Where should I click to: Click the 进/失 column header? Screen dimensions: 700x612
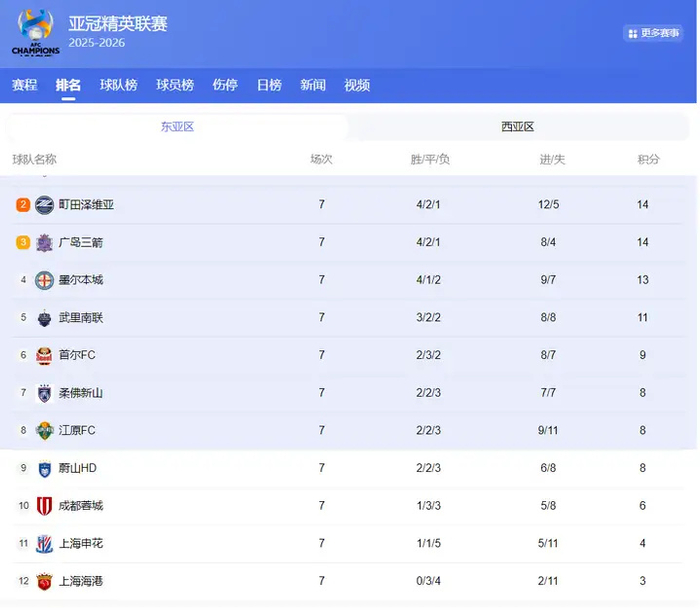pyautogui.click(x=552, y=159)
